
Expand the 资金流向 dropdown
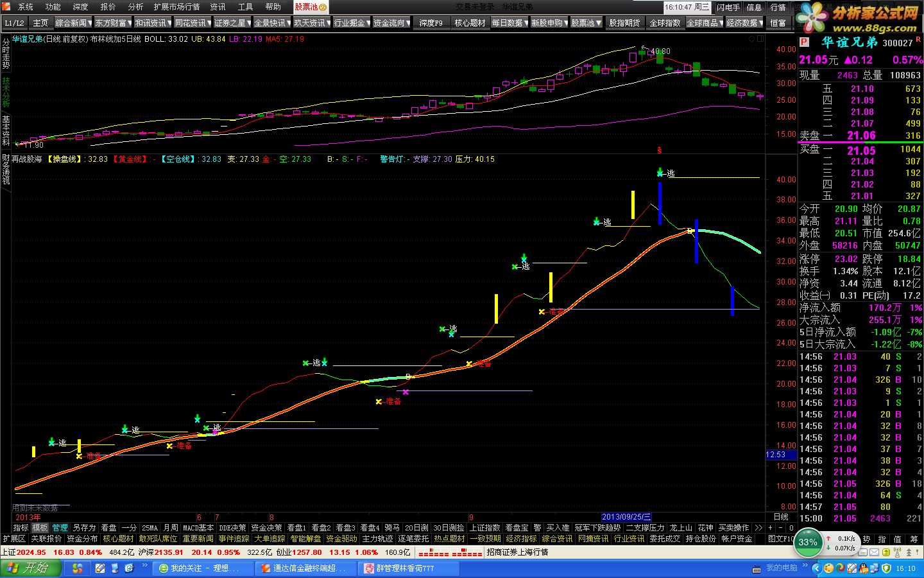(x=392, y=22)
